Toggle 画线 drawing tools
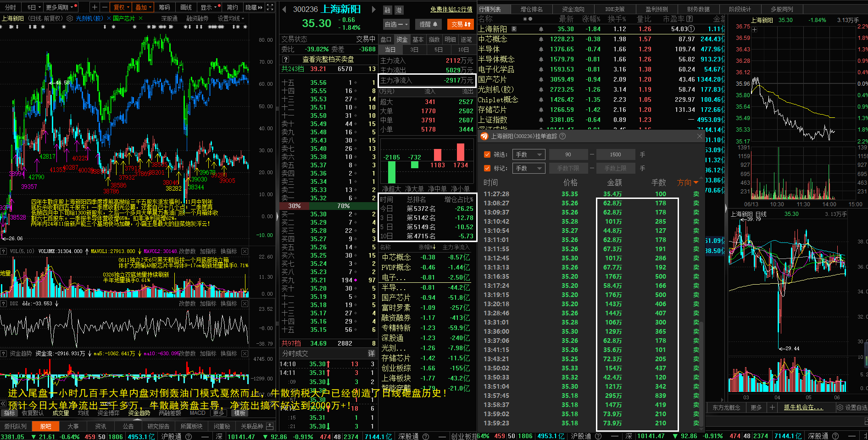 pos(186,7)
